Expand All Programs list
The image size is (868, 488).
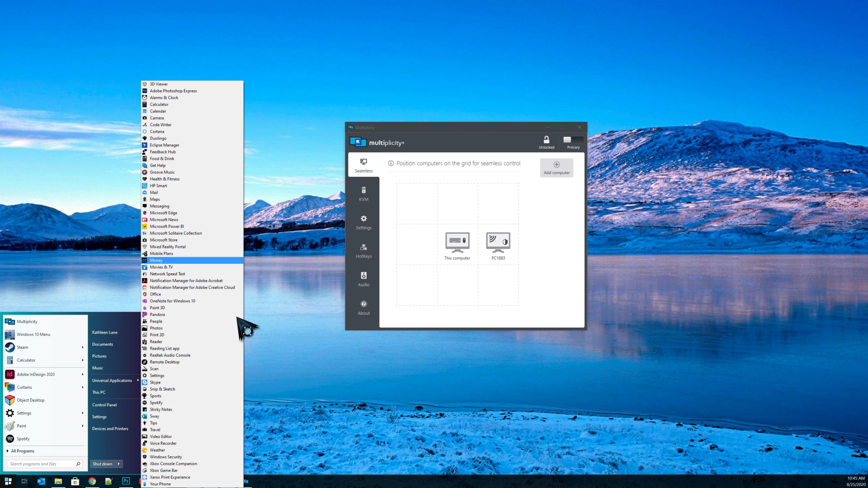pos(22,451)
